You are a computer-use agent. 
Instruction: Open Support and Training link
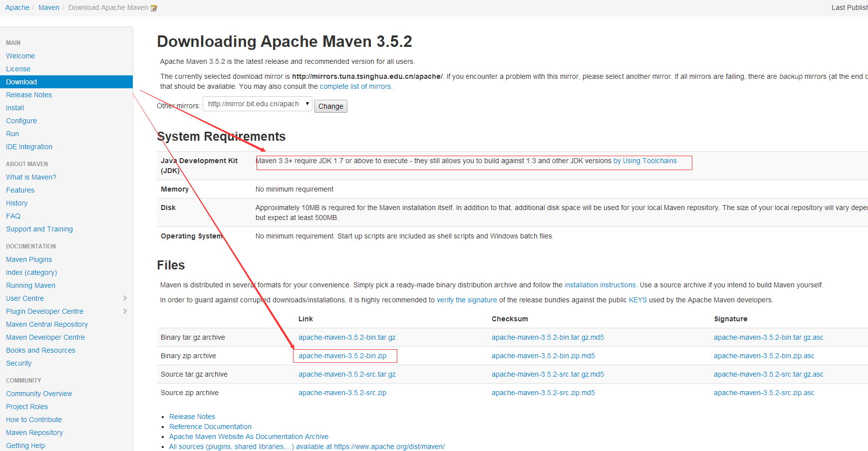click(39, 229)
